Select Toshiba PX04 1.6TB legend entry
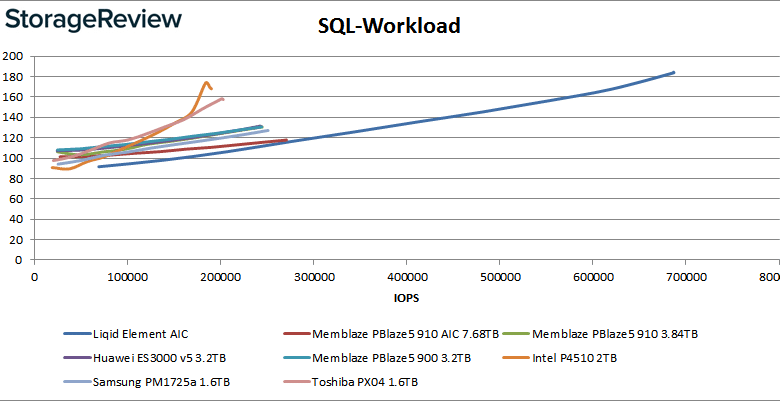Viewport: 780px width, 401px height. 350,382
